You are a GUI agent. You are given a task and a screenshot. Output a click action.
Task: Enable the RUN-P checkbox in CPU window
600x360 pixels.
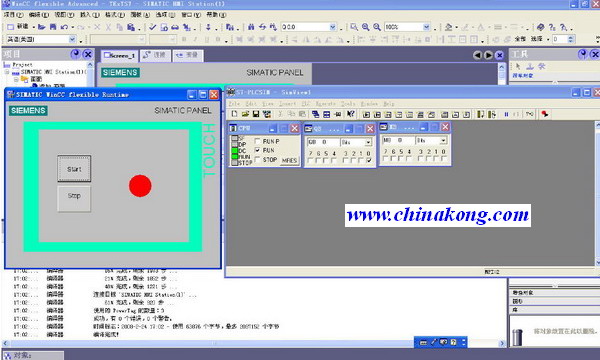click(258, 141)
